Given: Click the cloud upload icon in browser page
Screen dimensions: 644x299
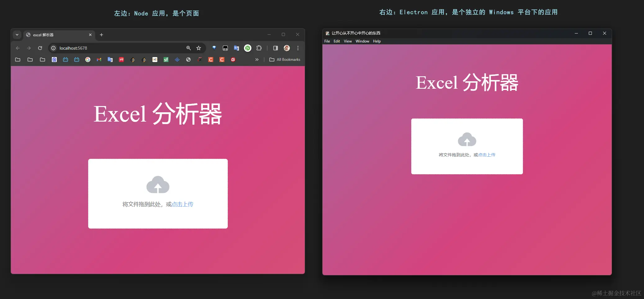Looking at the screenshot, I should (158, 185).
